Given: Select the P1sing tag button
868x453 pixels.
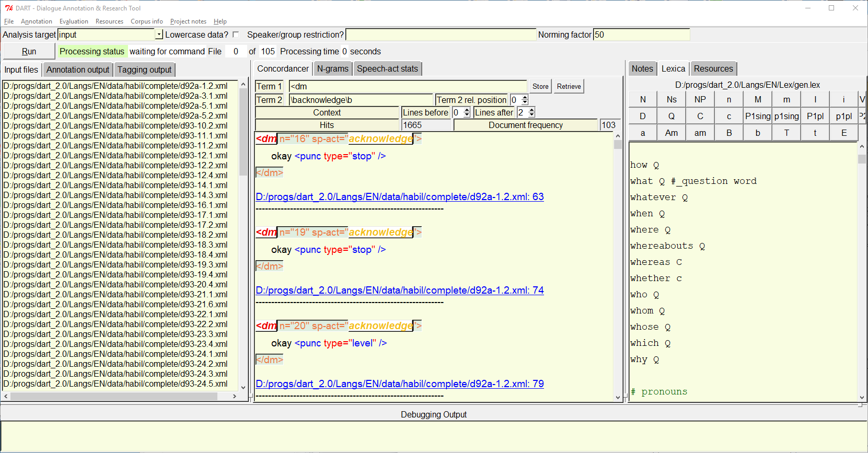Looking at the screenshot, I should coord(757,116).
